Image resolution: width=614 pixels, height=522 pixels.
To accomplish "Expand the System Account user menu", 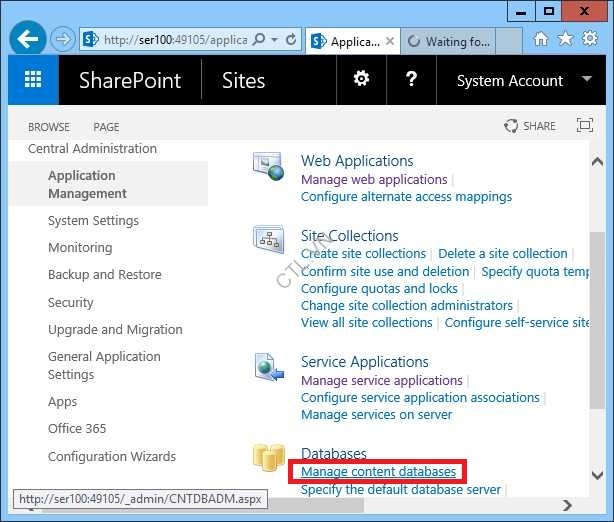I will (523, 80).
